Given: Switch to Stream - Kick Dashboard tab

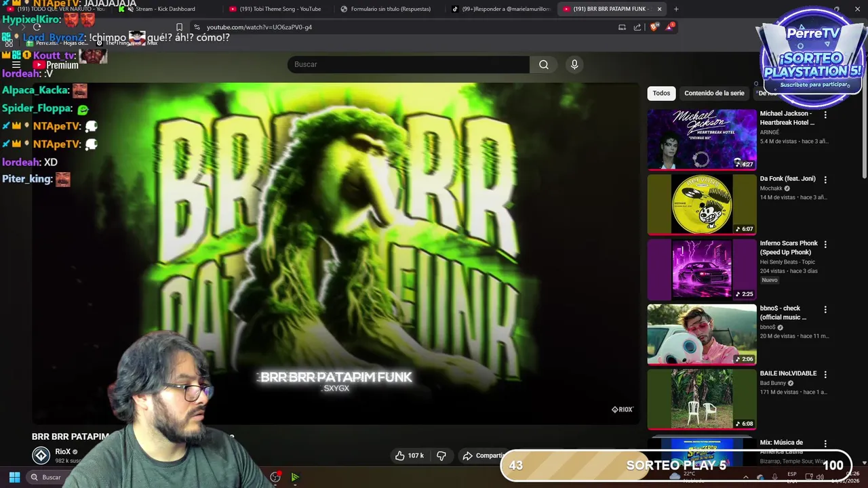Looking at the screenshot, I should [x=165, y=9].
